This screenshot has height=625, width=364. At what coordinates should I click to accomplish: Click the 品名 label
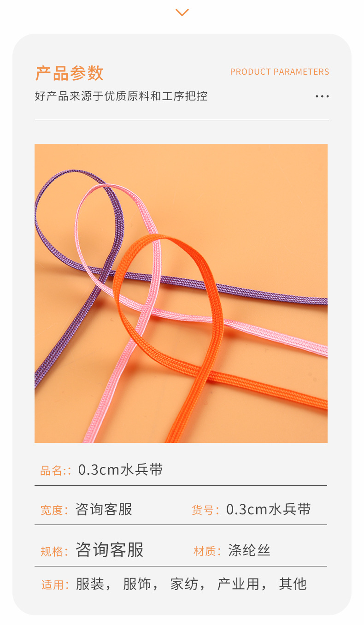pyautogui.click(x=52, y=471)
